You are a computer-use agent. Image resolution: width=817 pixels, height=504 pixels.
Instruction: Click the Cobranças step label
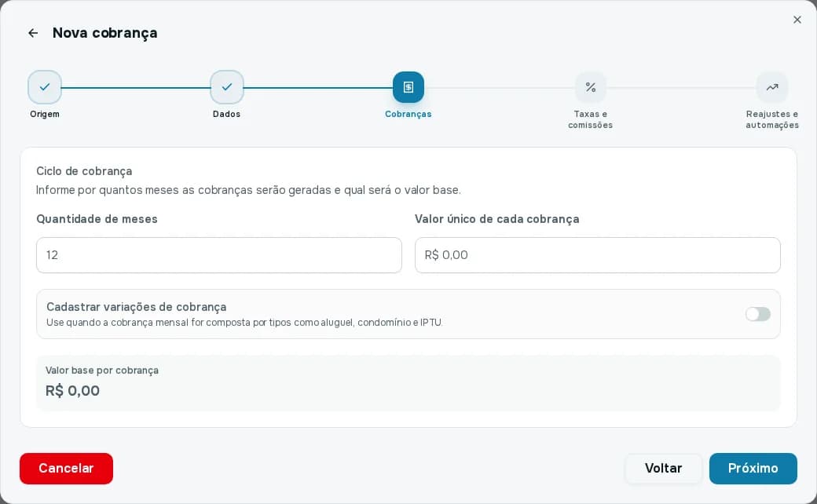pos(408,114)
